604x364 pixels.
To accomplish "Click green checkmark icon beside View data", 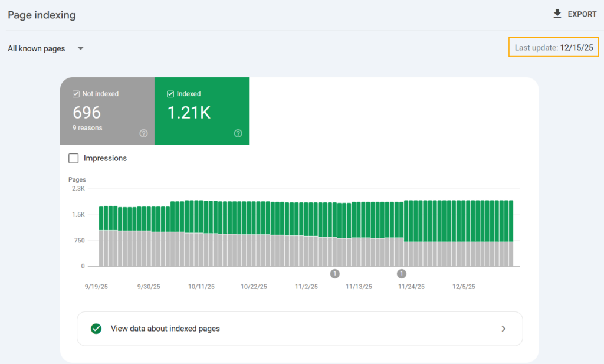I will tap(96, 329).
